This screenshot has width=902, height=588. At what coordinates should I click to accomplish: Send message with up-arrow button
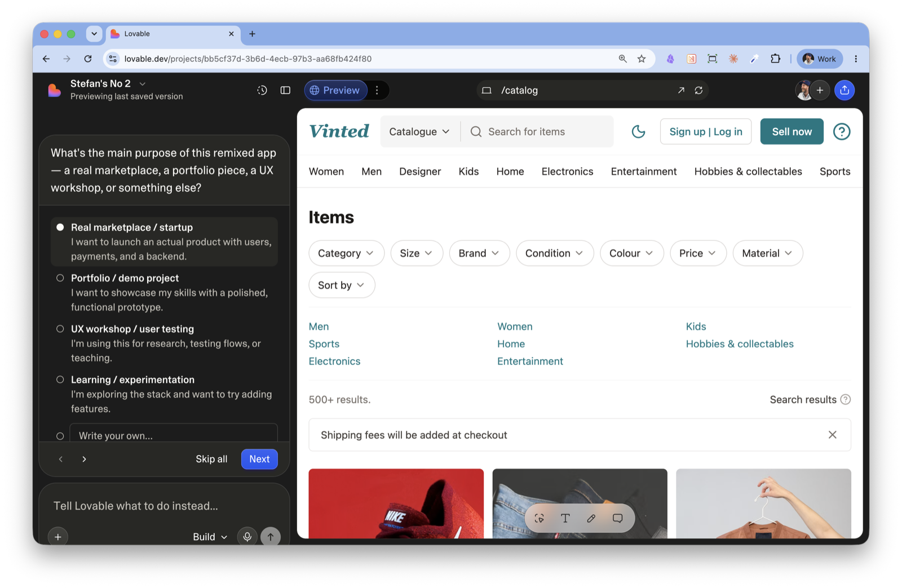[x=271, y=537]
